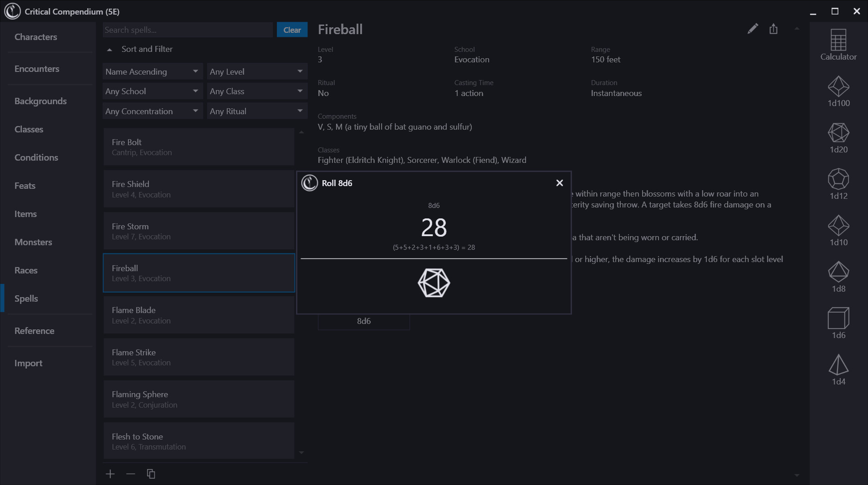Change the Name Ascending sort order
The height and width of the screenshot is (485, 868).
pyautogui.click(x=152, y=71)
